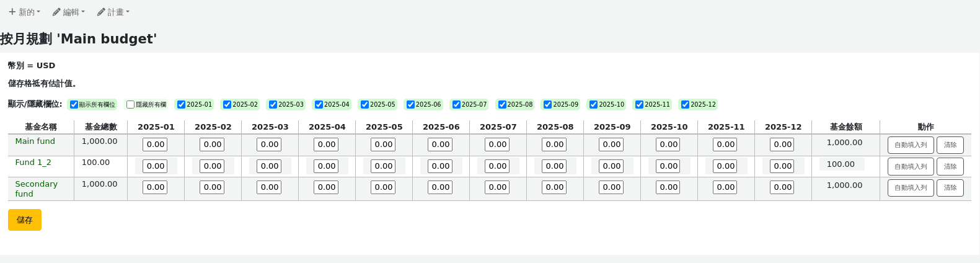Open the Secondary fund link
The image size is (980, 263).
point(37,189)
